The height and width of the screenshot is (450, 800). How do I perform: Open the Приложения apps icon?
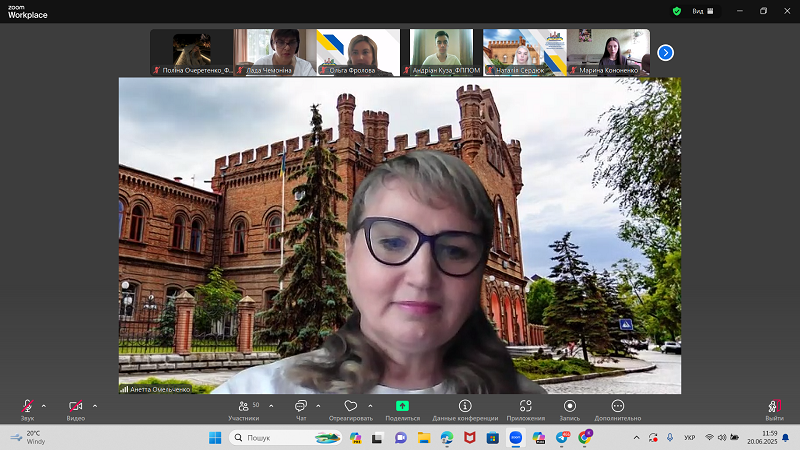(x=526, y=406)
